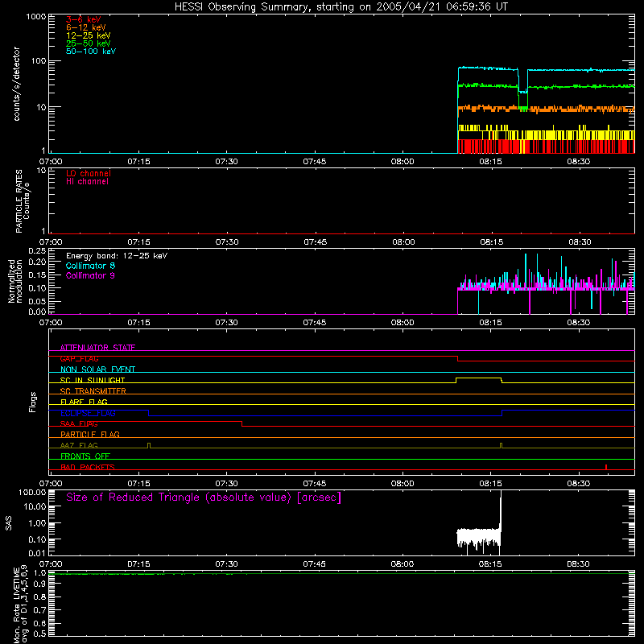Viewport: 644px width, 644px height.
Task: Click the LO channel legend label
Action: pos(89,173)
